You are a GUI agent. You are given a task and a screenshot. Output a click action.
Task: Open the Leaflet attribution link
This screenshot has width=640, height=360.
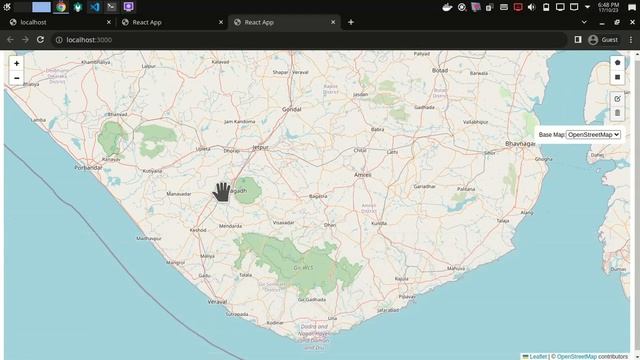(538, 357)
